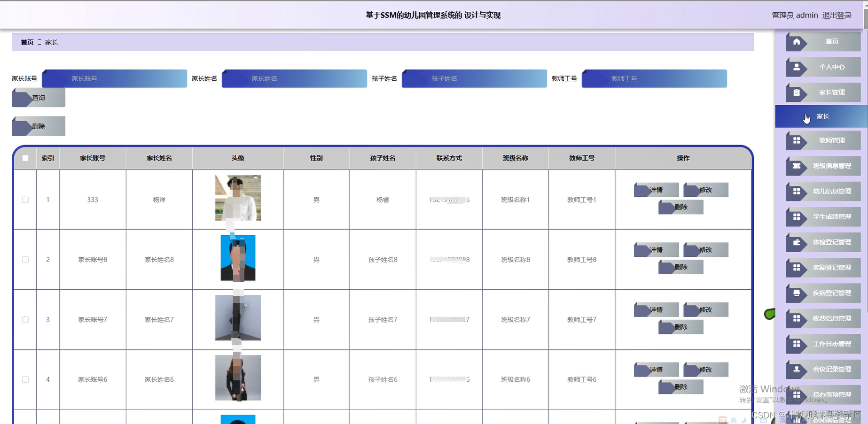The height and width of the screenshot is (424, 868).
Task: Focus the 教师工号 search input
Action: 654,78
